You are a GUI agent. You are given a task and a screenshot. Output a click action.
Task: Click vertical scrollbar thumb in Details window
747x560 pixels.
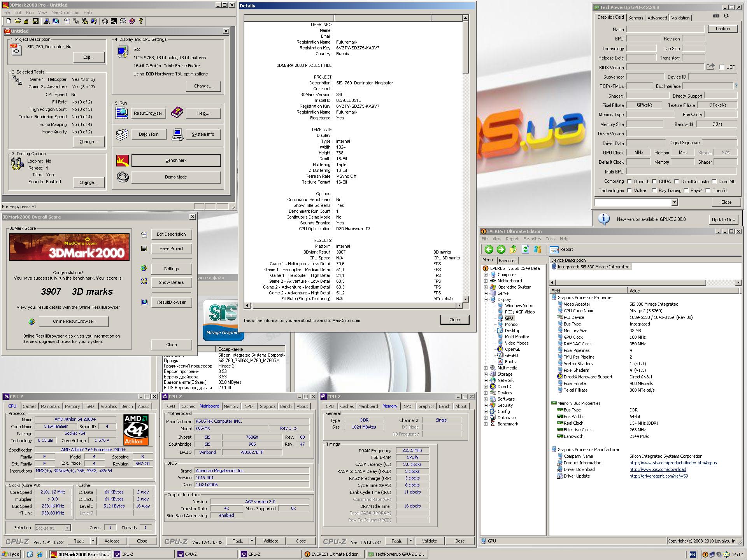coord(465,47)
